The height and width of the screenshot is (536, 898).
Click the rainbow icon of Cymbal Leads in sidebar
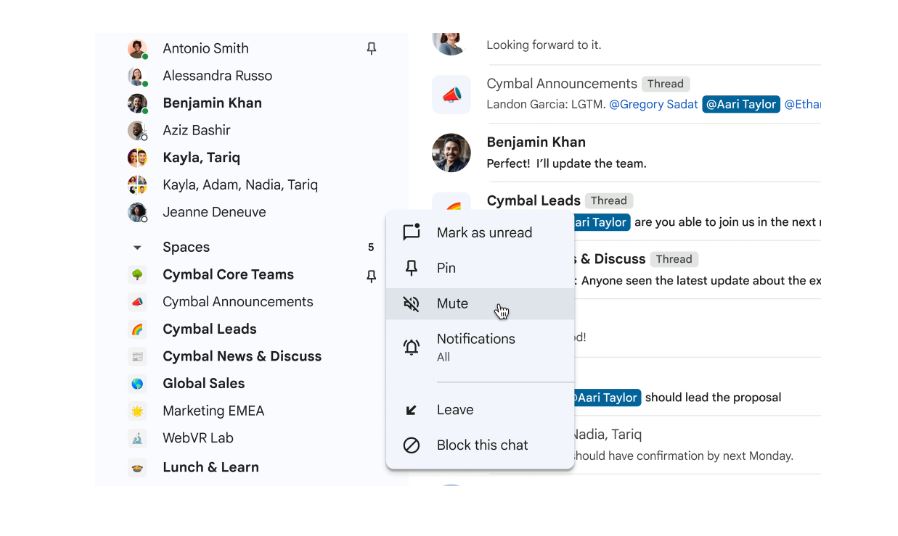(x=137, y=329)
